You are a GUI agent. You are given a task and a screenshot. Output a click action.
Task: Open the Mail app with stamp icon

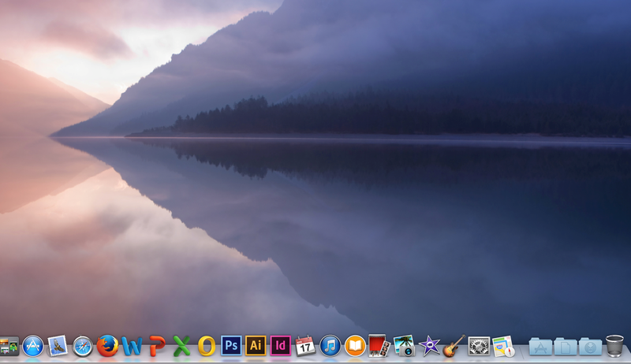[x=58, y=346]
